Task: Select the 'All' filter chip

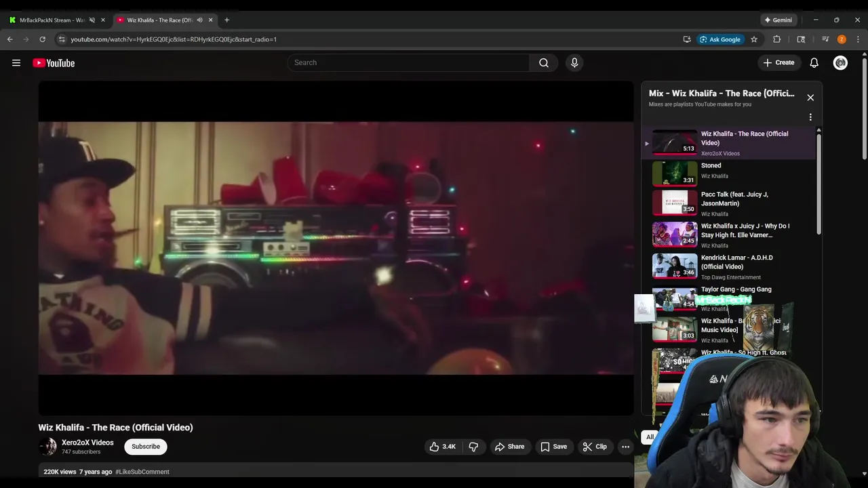Action: tap(650, 437)
